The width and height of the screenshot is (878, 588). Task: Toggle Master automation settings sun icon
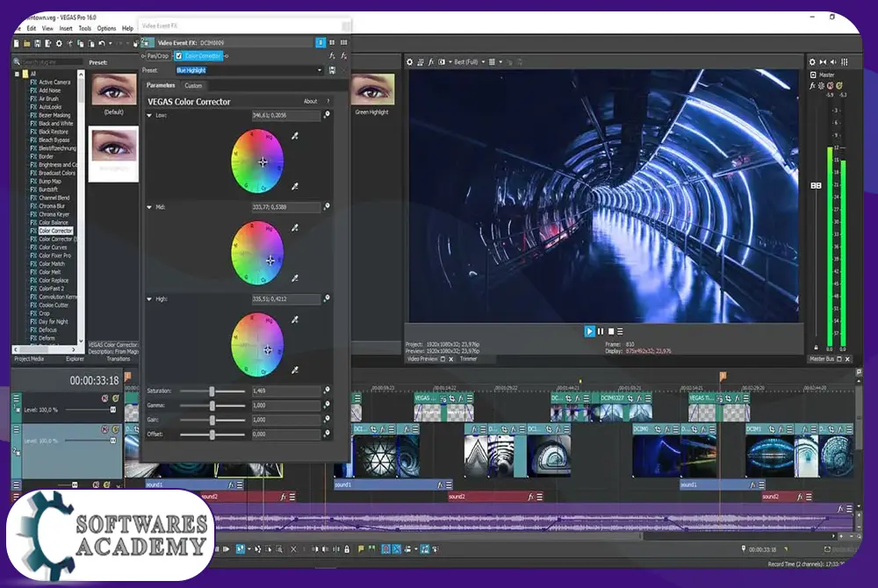pos(822,86)
